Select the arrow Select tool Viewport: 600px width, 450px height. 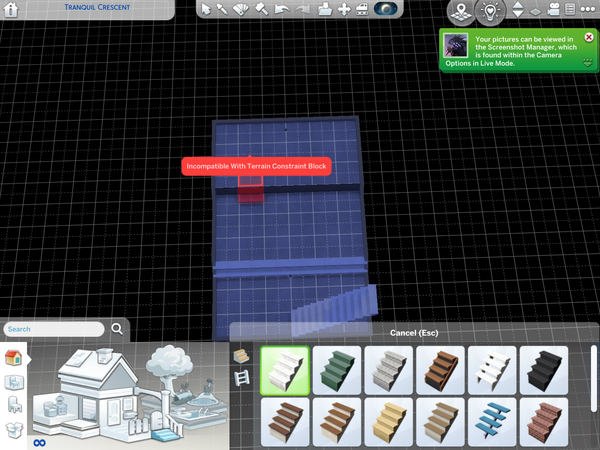(206, 9)
